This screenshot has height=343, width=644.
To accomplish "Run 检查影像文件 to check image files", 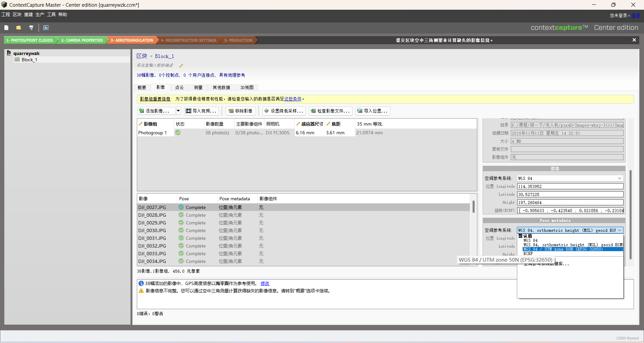I will [x=330, y=111].
